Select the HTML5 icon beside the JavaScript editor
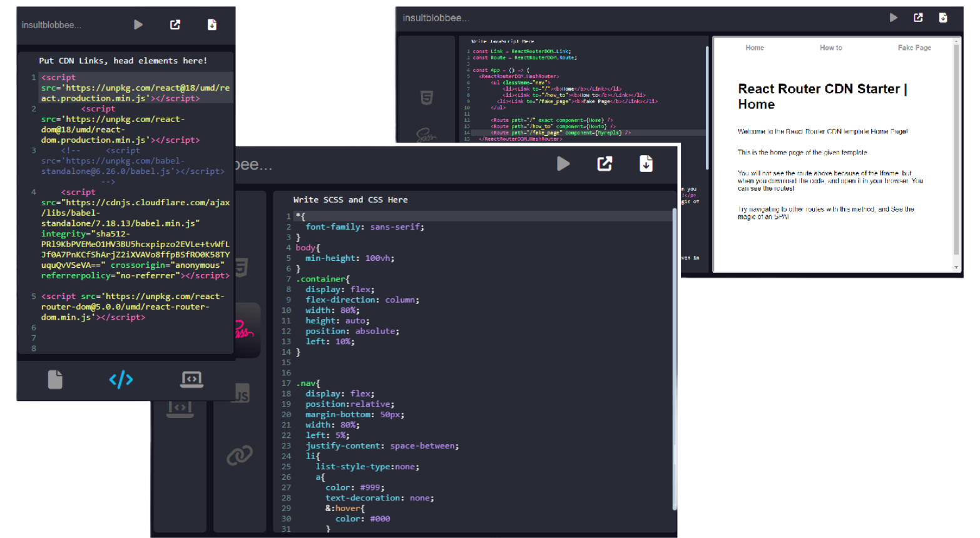The height and width of the screenshot is (538, 980). click(x=427, y=98)
